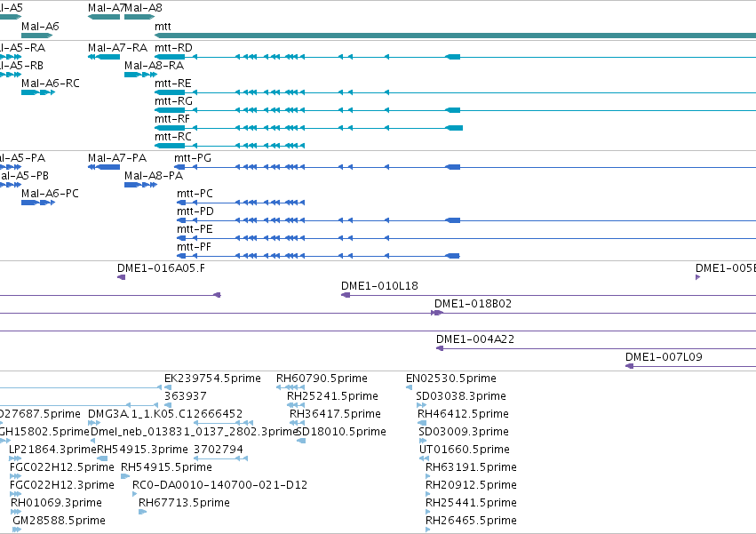Select the Dmel_neb_013831_0137_2802.3prime label
Image resolution: width=756 pixels, height=534 pixels.
[195, 432]
